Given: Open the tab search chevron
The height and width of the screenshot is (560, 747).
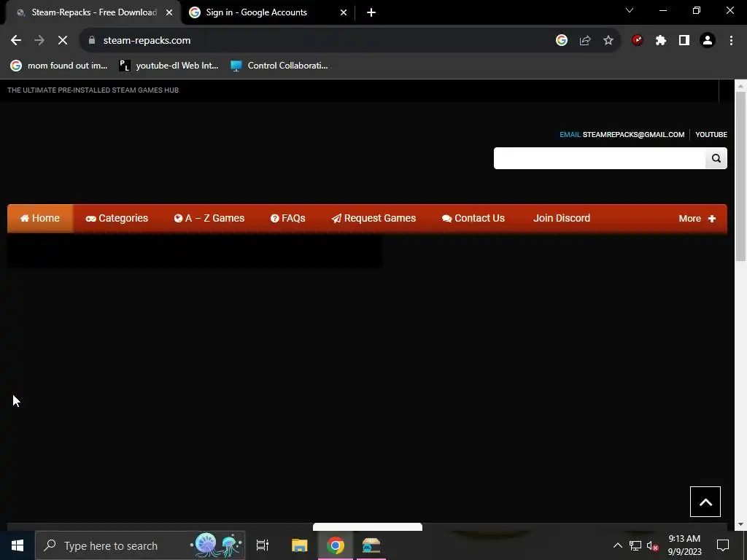Looking at the screenshot, I should 630,10.
